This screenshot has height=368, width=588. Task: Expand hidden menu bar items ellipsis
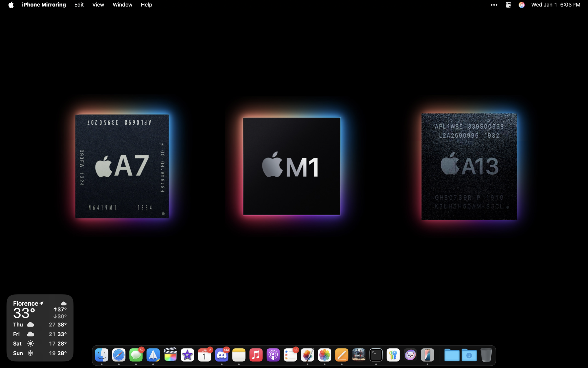(x=494, y=5)
